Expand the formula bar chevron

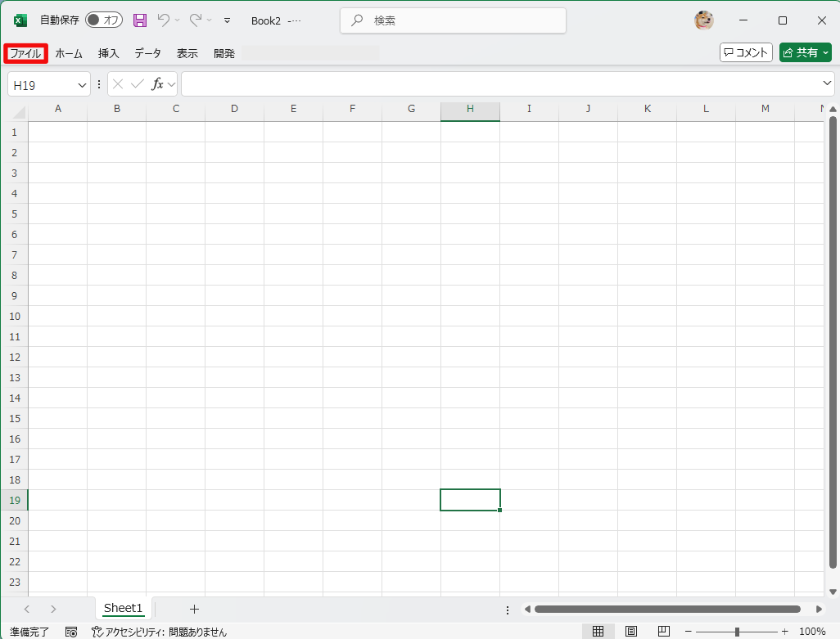coord(827,83)
